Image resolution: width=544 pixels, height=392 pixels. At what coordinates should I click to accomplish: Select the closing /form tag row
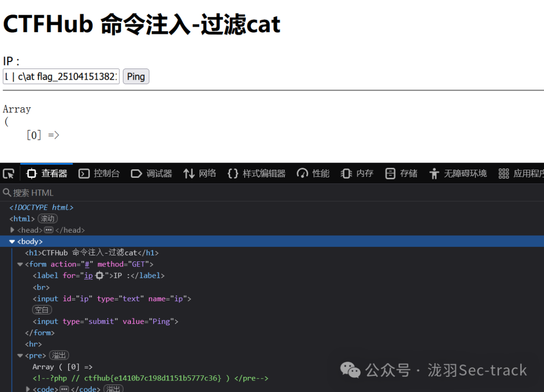point(40,333)
